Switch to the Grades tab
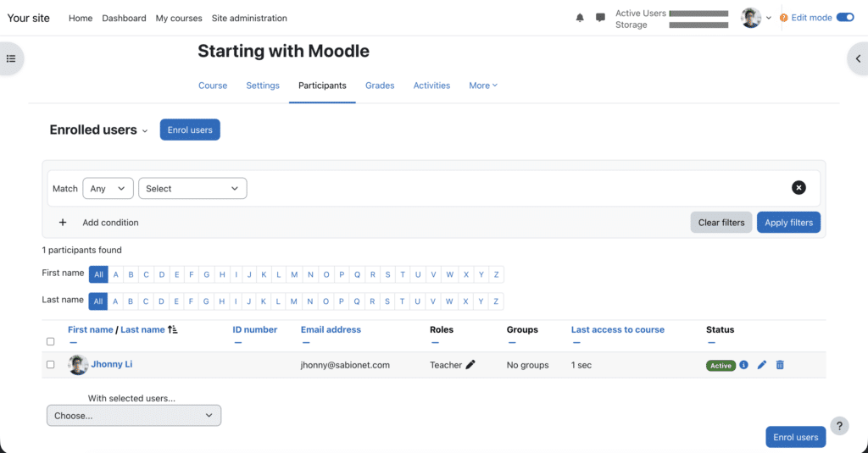The height and width of the screenshot is (453, 868). 380,86
